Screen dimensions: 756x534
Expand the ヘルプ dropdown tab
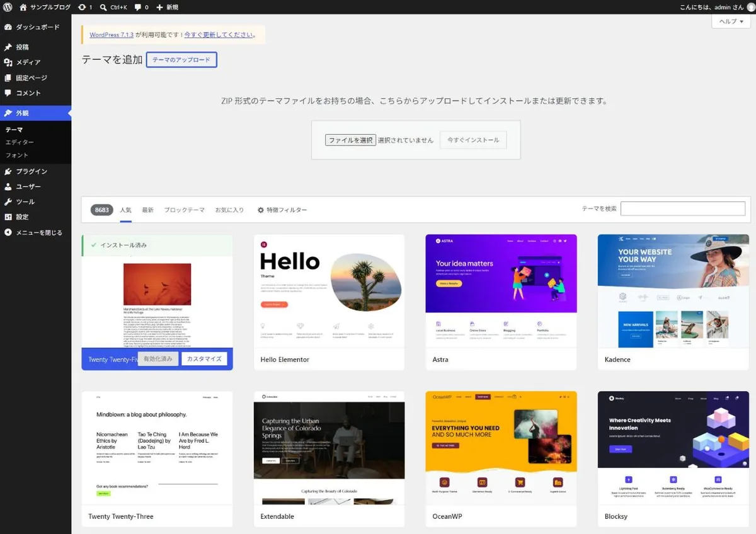pyautogui.click(x=731, y=21)
